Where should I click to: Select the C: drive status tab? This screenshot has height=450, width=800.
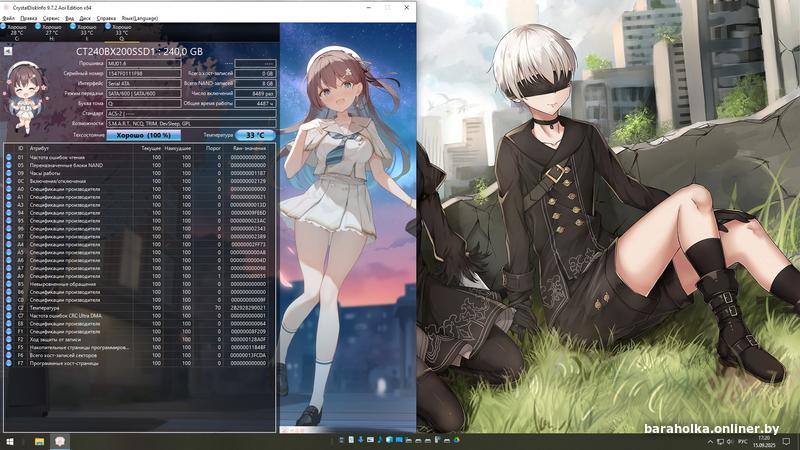click(15, 32)
